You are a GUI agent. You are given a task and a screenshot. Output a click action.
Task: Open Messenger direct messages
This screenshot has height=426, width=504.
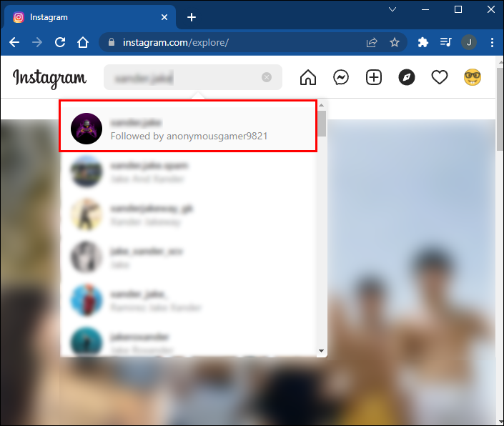coord(341,77)
